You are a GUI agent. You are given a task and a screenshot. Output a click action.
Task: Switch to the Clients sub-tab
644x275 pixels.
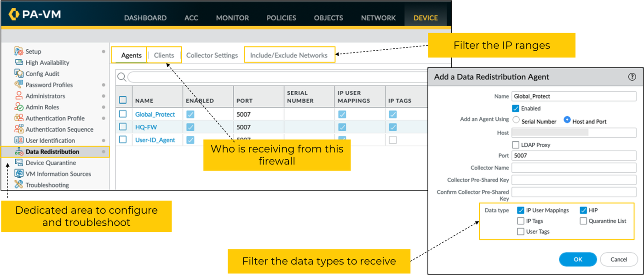[164, 55]
